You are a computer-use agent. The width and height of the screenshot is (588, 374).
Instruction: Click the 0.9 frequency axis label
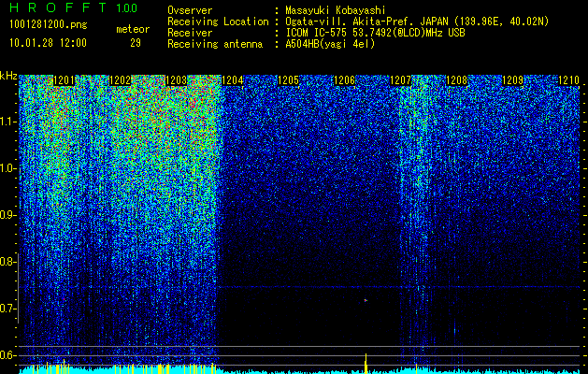8,215
